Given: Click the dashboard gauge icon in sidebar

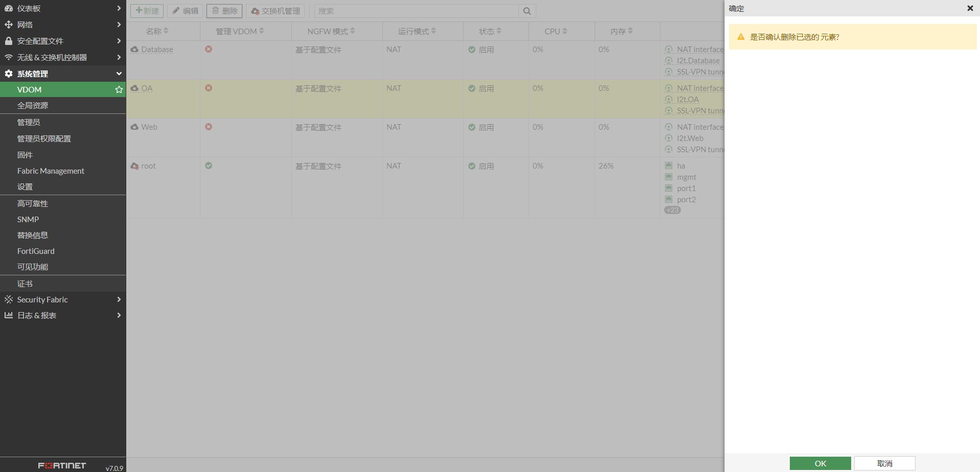Looking at the screenshot, I should (x=9, y=8).
